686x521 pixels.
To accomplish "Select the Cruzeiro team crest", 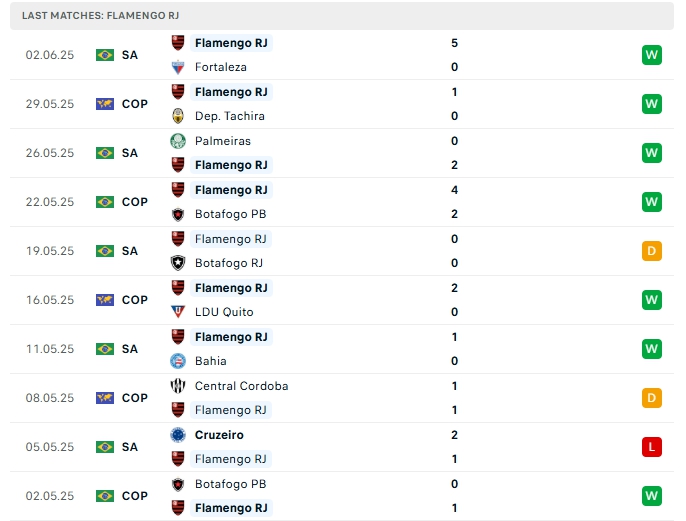I will click(x=179, y=435).
